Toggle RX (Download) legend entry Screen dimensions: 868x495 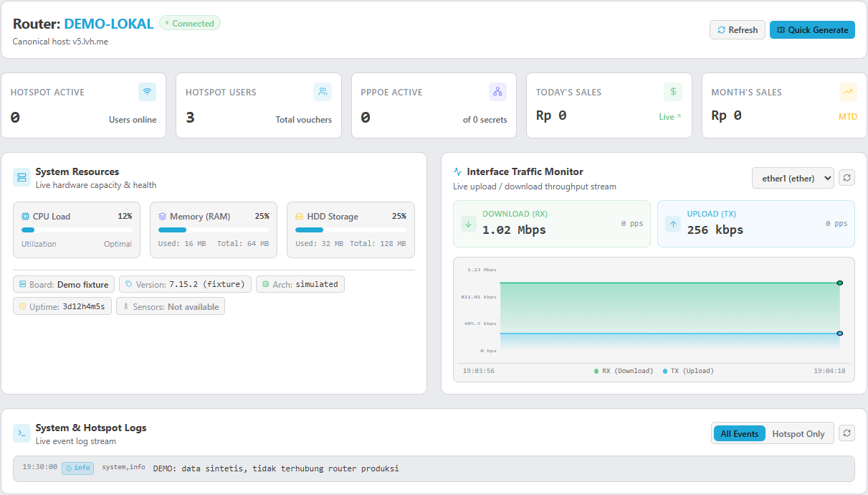pos(624,371)
